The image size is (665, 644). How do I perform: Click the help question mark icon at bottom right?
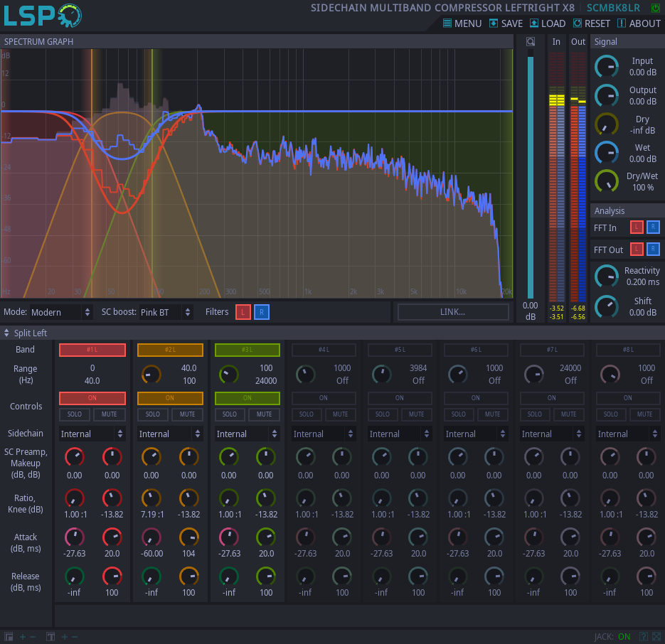pyautogui.click(x=644, y=636)
